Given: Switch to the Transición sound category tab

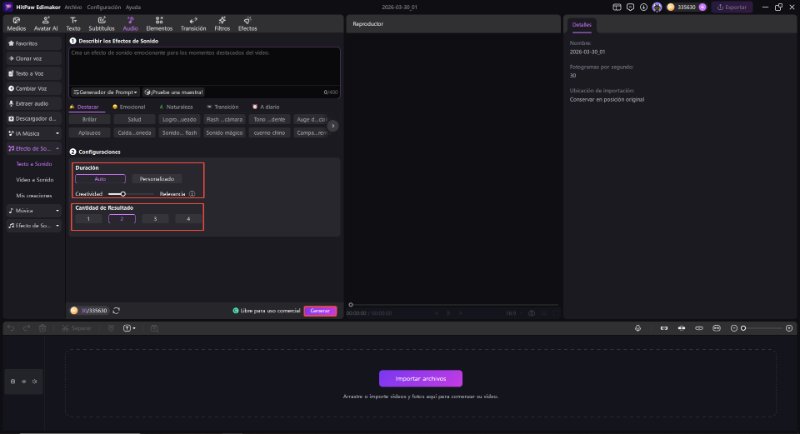Looking at the screenshot, I should [x=223, y=107].
